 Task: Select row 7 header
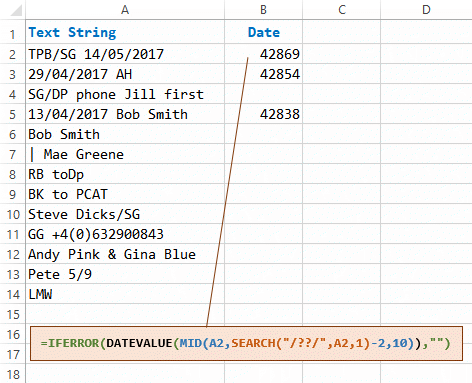tap(12, 154)
